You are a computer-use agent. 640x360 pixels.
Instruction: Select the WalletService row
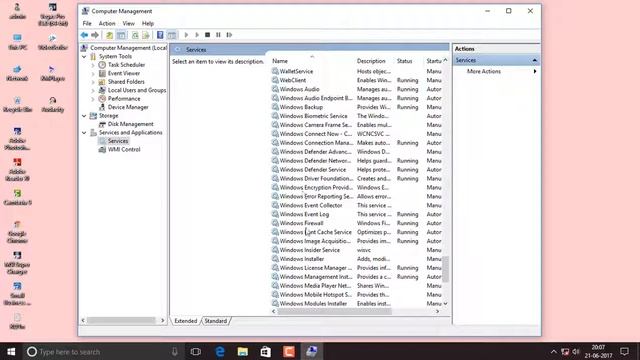[x=356, y=71]
